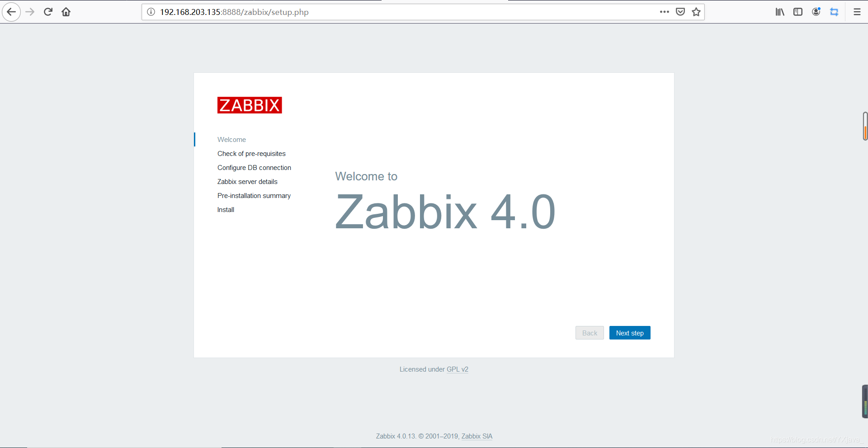Select Pre-installation summary step

[x=254, y=196]
